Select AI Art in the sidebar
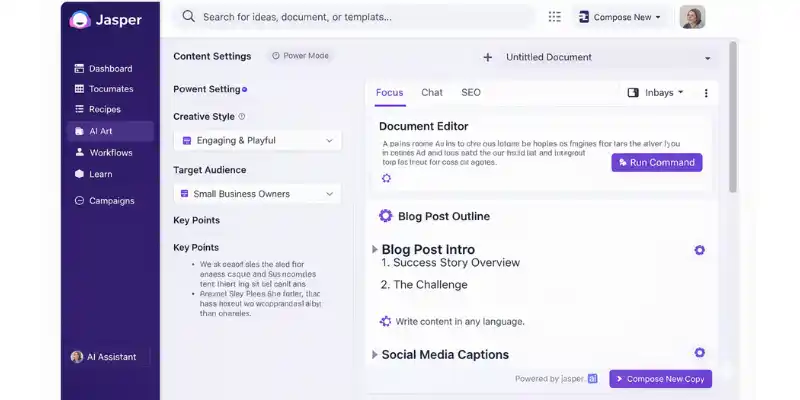The image size is (800, 400). click(110, 131)
